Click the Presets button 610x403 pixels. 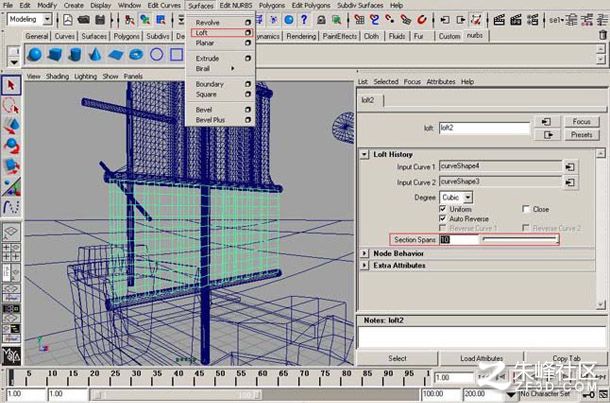(582, 135)
